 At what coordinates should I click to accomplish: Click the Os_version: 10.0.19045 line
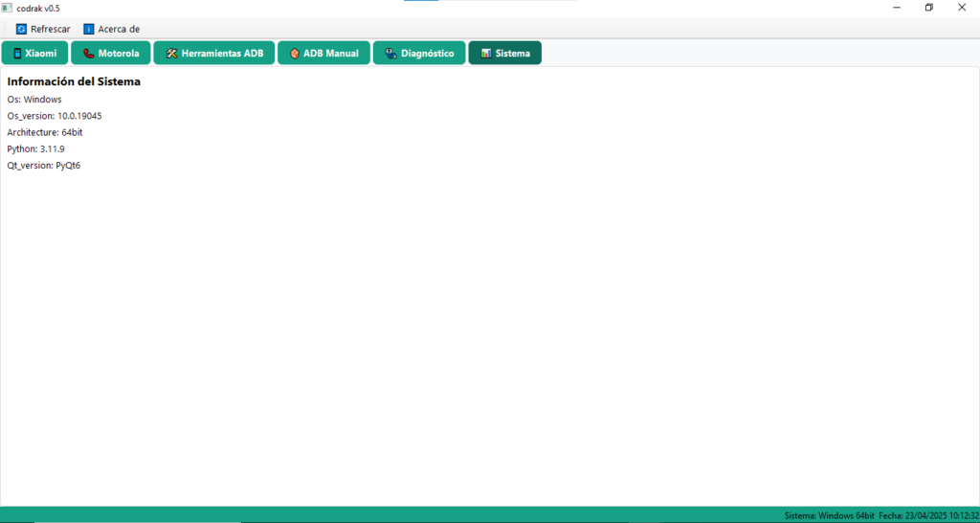pos(55,116)
